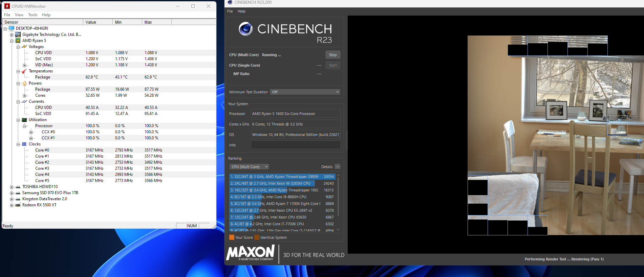Stop the running CPU Multi Core test
This screenshot has height=277, width=644.
(x=333, y=55)
